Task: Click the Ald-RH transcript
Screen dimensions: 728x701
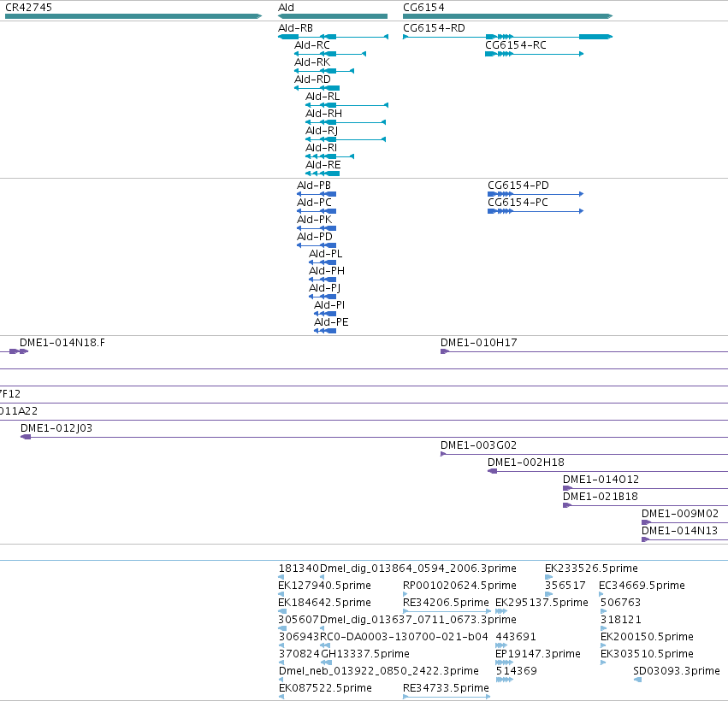Action: [345, 122]
